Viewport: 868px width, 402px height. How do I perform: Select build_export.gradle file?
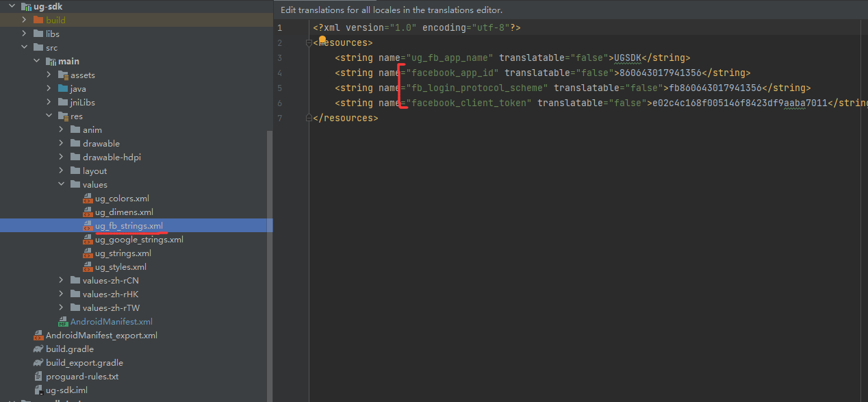click(84, 363)
